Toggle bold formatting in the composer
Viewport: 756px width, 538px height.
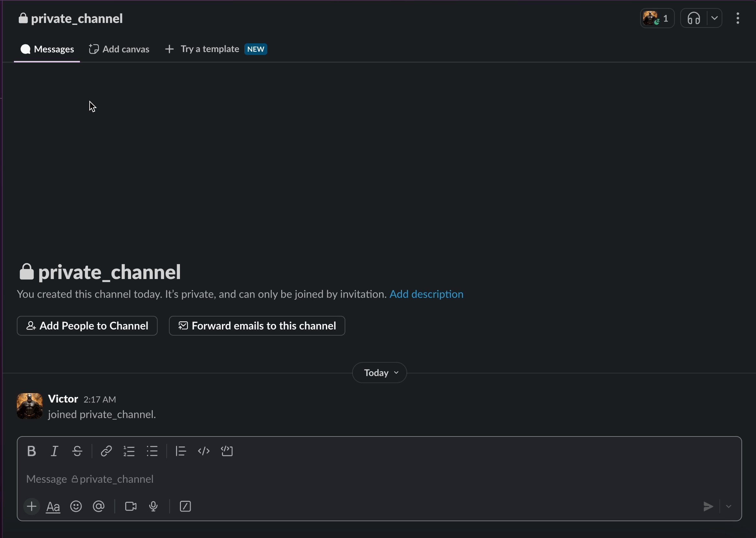[x=31, y=451]
